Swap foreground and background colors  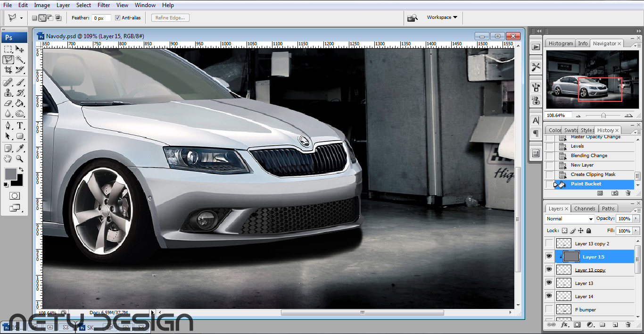[21, 169]
